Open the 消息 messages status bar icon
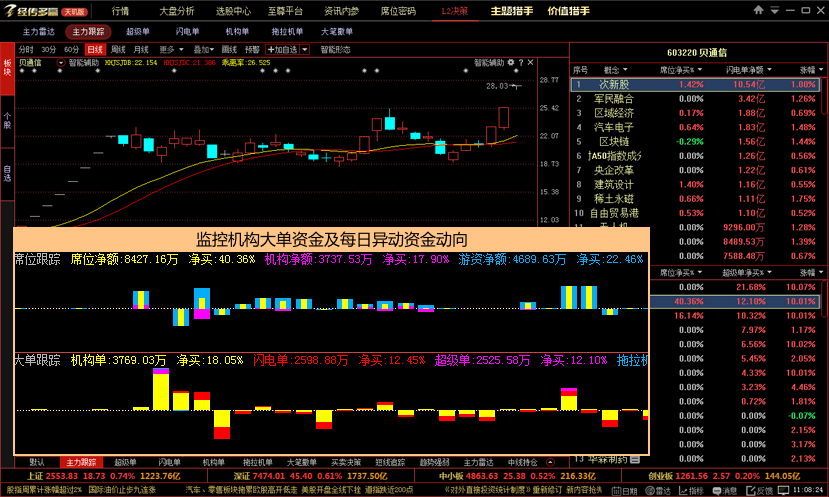 click(725, 491)
